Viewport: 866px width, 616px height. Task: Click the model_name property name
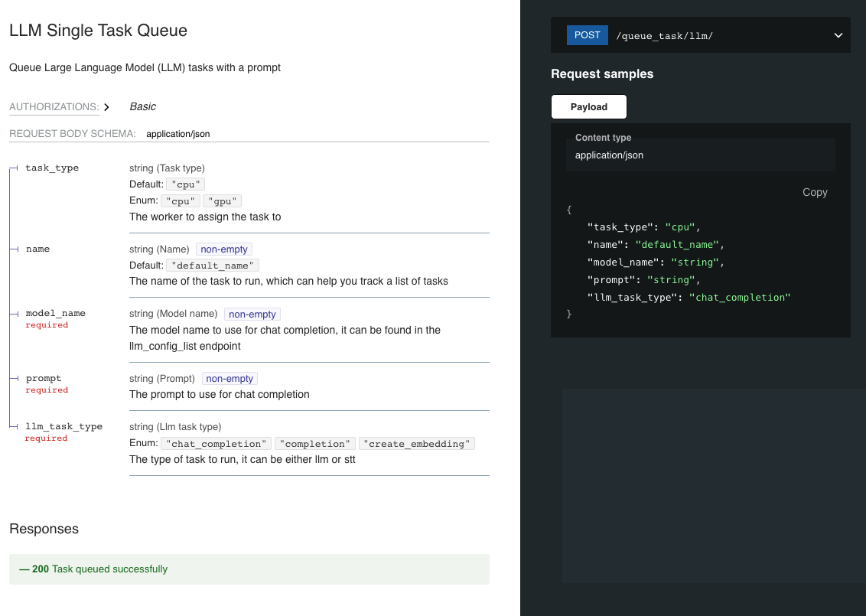55,313
